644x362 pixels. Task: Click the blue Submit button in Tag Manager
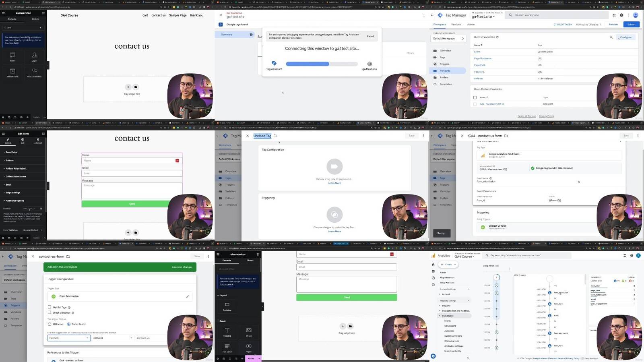pyautogui.click(x=631, y=25)
